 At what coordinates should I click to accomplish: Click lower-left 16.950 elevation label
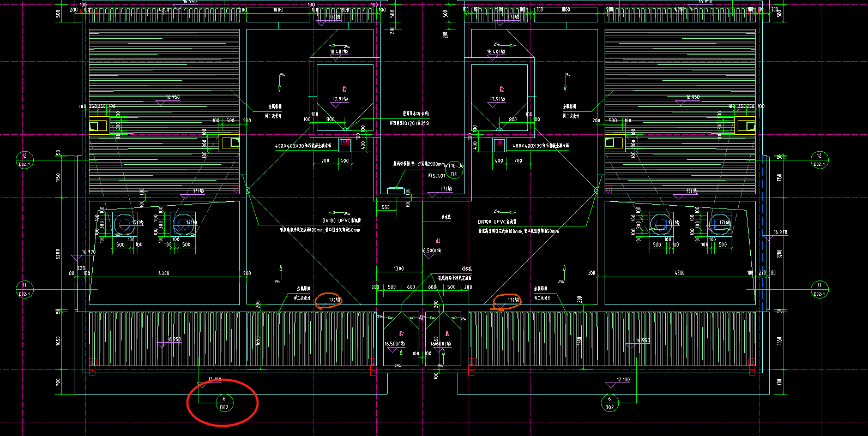pos(173,339)
